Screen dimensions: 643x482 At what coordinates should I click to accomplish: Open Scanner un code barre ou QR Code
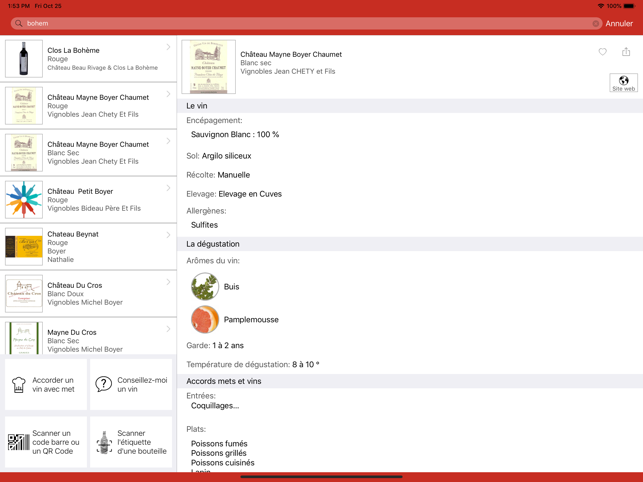(x=46, y=442)
